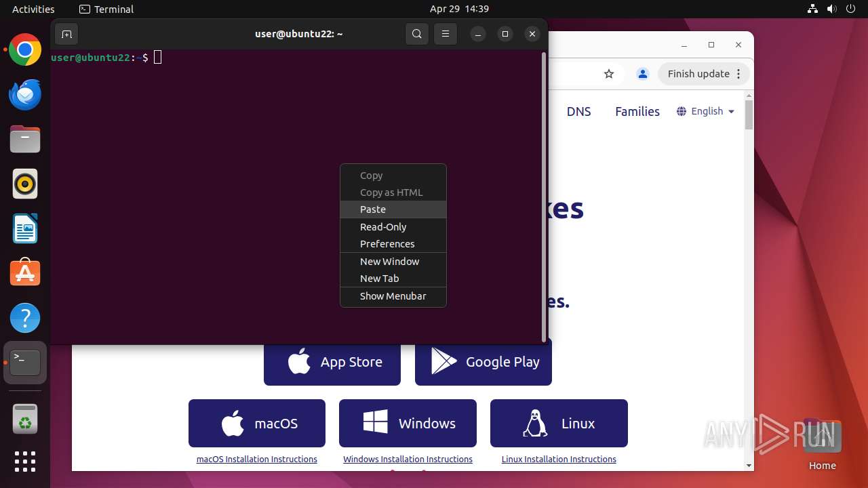The image size is (868, 488).
Task: Open the terminal search icon
Action: point(417,34)
